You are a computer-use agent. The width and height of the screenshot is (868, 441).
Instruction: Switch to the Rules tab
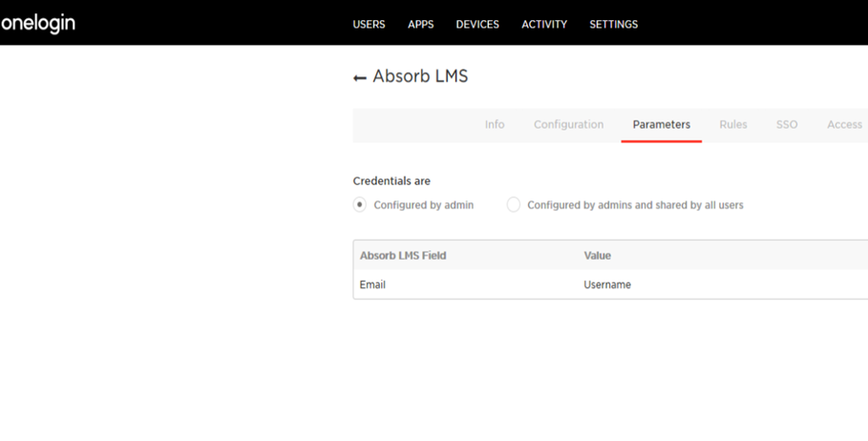pyautogui.click(x=733, y=124)
